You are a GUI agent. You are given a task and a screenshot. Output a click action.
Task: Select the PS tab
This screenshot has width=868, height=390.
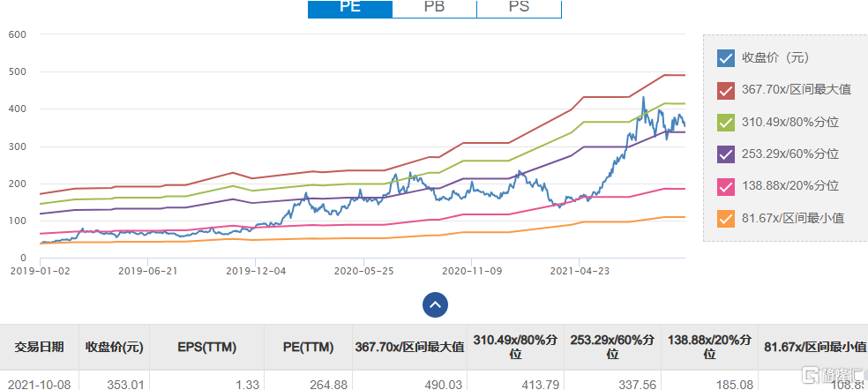[519, 8]
